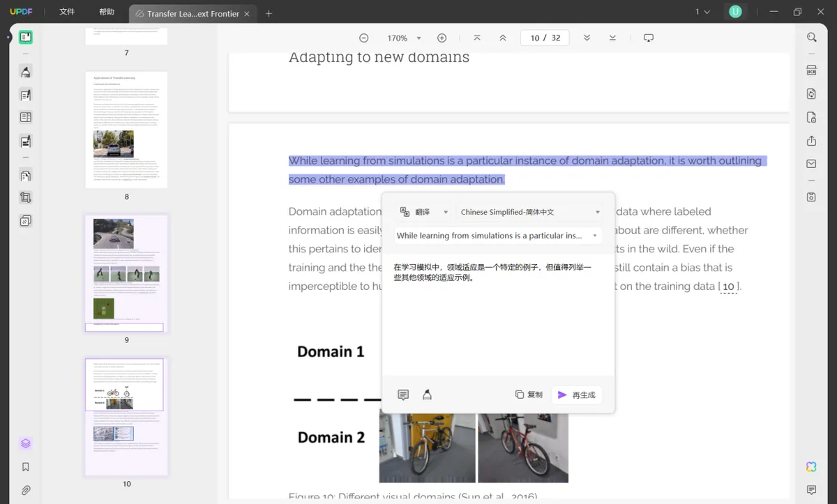Jump to the last page arrow

[612, 38]
